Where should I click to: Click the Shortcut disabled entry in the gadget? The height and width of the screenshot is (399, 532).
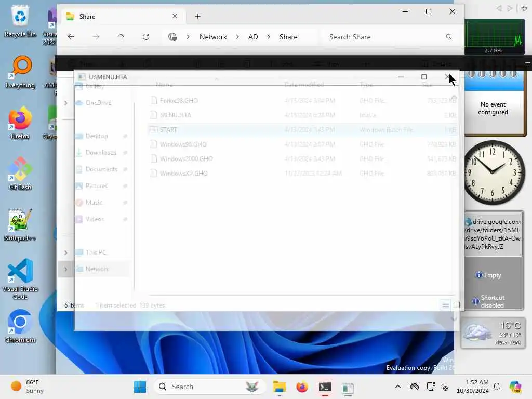pyautogui.click(x=488, y=301)
